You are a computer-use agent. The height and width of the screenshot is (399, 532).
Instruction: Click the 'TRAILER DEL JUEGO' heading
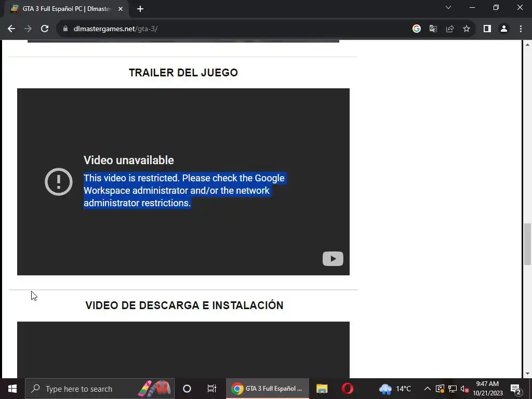tap(183, 73)
